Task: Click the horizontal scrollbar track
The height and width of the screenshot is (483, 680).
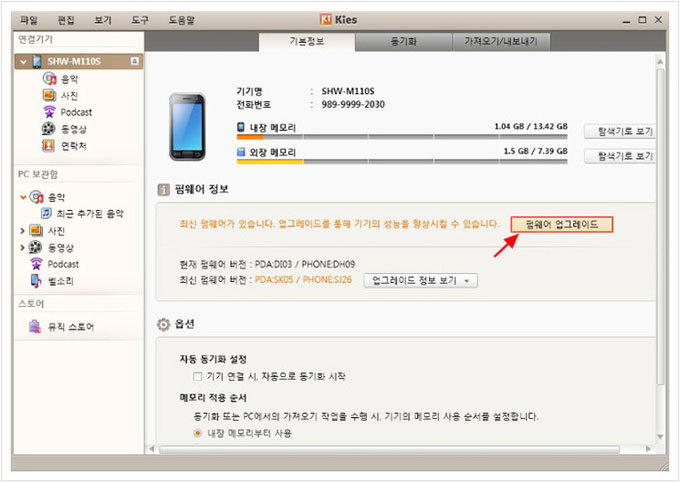Action: point(389,449)
